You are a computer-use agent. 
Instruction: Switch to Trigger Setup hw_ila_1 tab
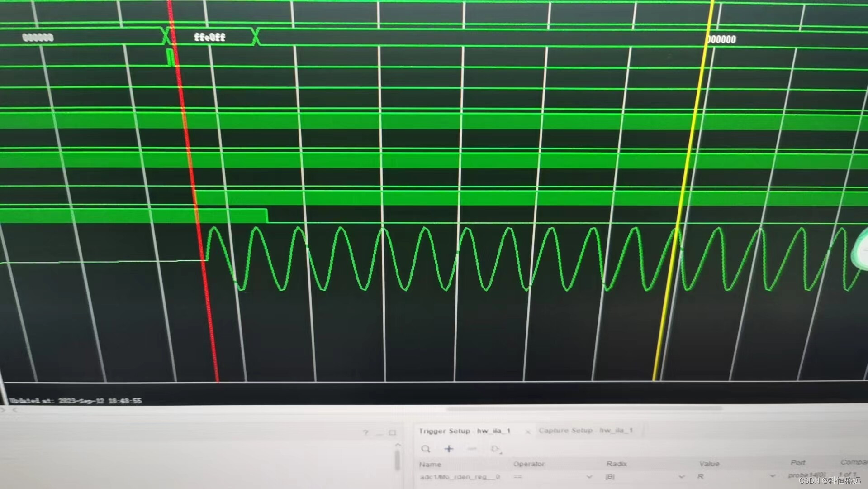(465, 431)
